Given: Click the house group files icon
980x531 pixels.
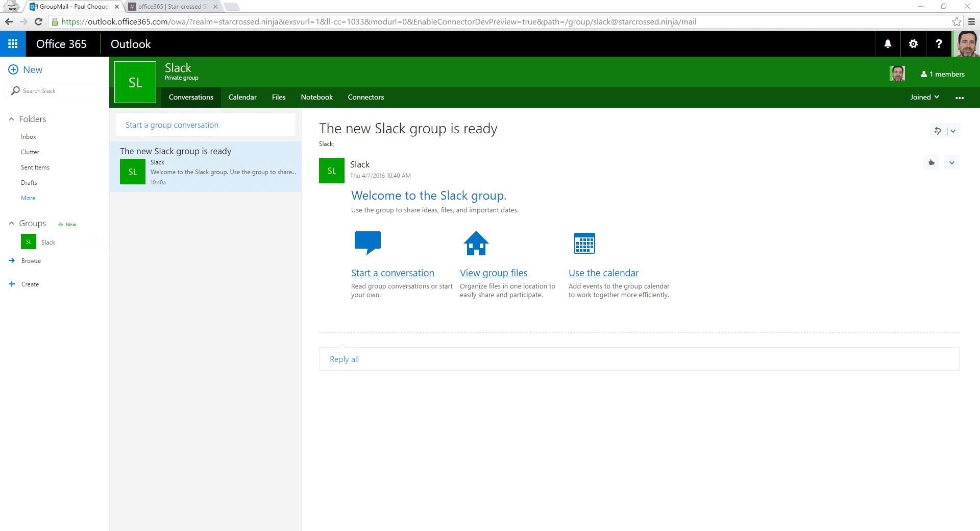Looking at the screenshot, I should [476, 243].
